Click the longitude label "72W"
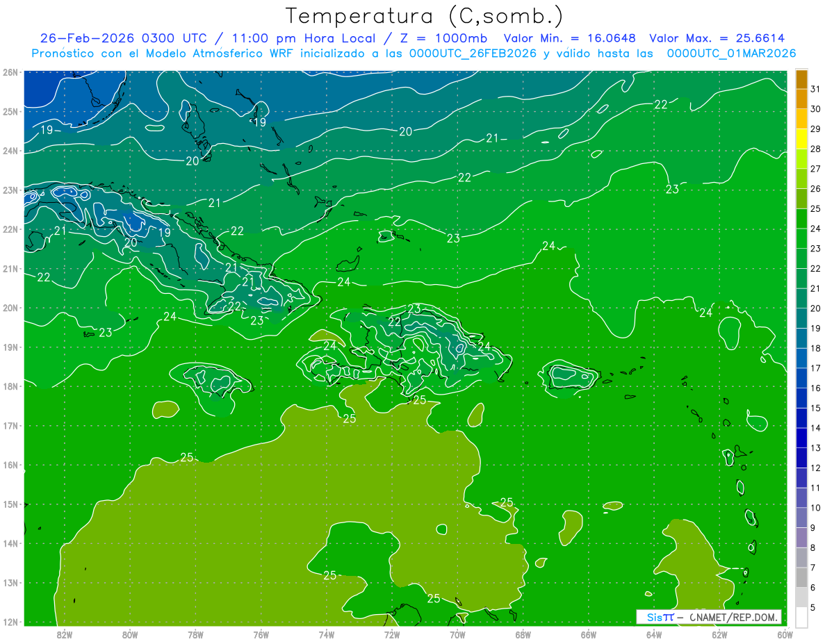 pos(392,634)
